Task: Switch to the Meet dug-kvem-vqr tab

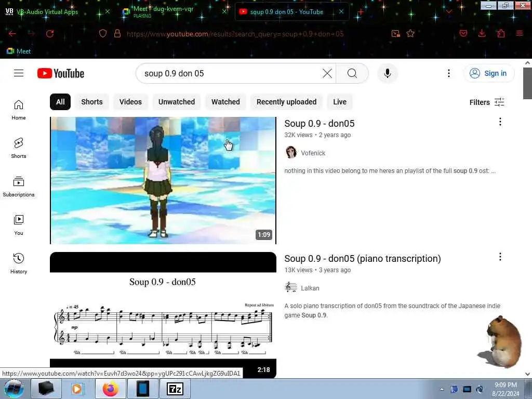Action: pos(164,11)
